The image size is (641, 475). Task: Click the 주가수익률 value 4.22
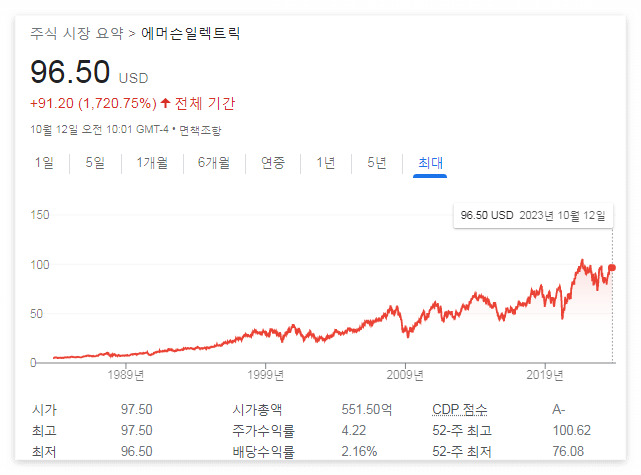[x=354, y=430]
